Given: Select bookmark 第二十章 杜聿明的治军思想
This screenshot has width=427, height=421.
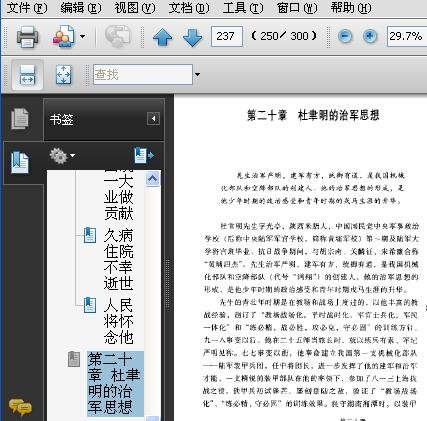Looking at the screenshot, I should point(114,383).
